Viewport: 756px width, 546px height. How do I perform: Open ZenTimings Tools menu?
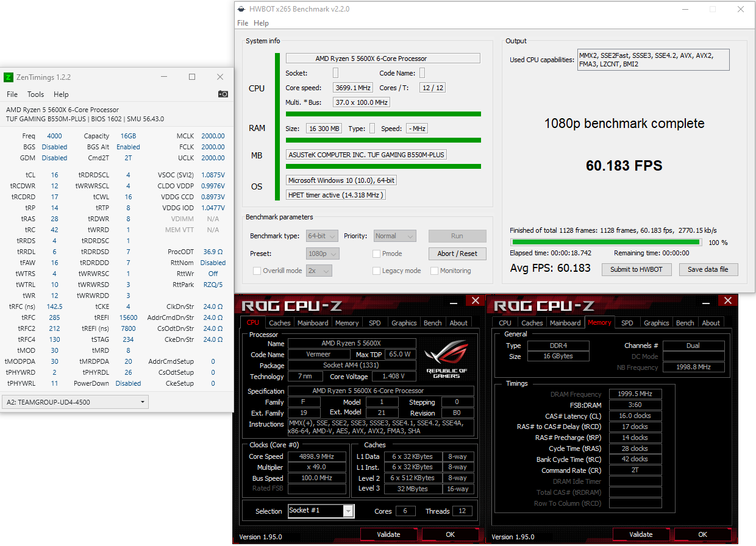pyautogui.click(x=36, y=94)
